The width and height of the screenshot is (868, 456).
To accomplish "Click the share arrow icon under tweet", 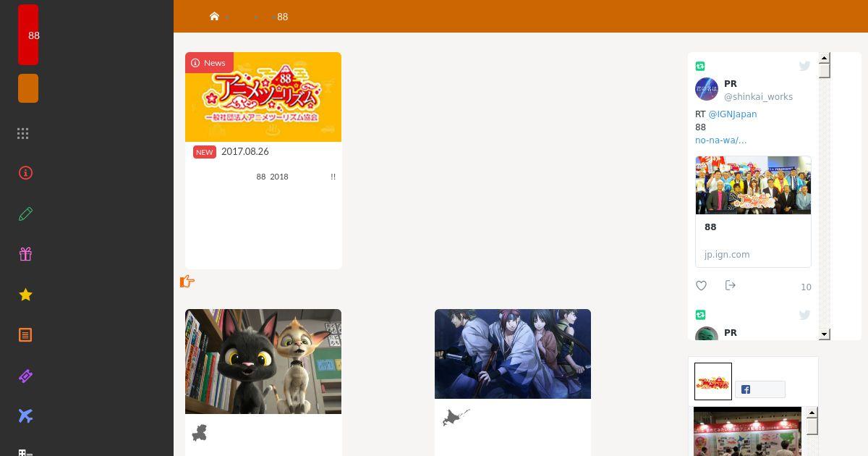I will pos(730,285).
